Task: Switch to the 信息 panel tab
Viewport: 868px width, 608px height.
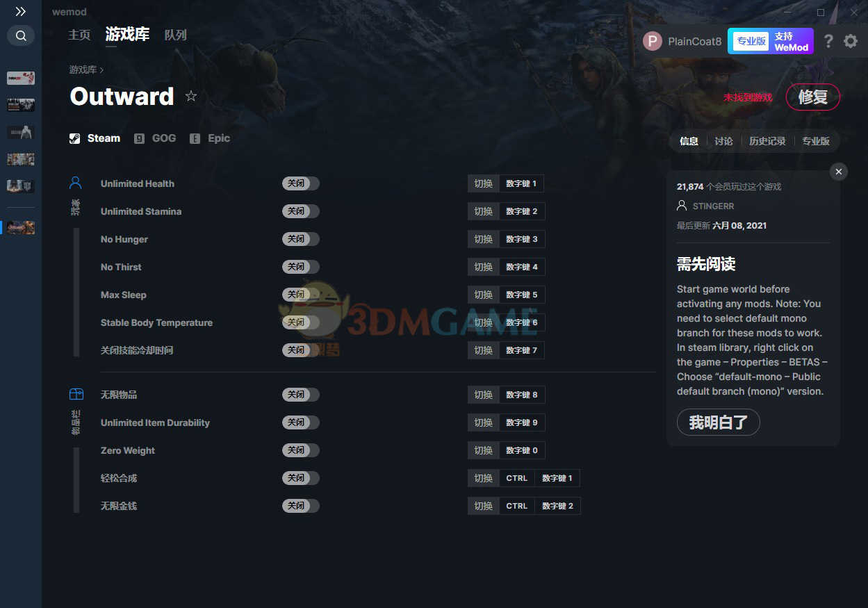Action: pos(689,141)
